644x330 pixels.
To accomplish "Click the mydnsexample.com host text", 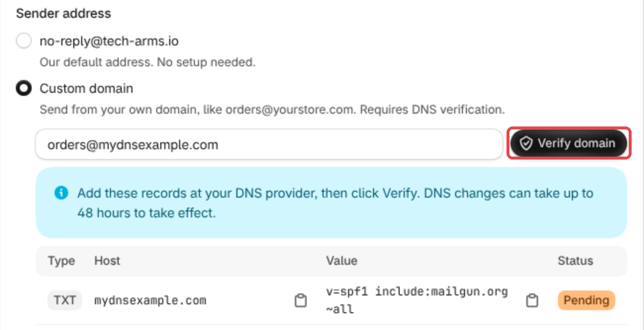I will [150, 300].
